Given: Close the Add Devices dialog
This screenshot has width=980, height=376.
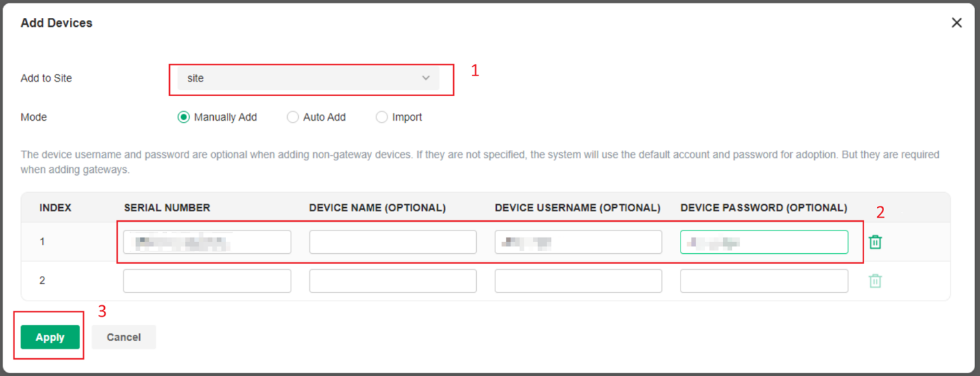Looking at the screenshot, I should [957, 23].
